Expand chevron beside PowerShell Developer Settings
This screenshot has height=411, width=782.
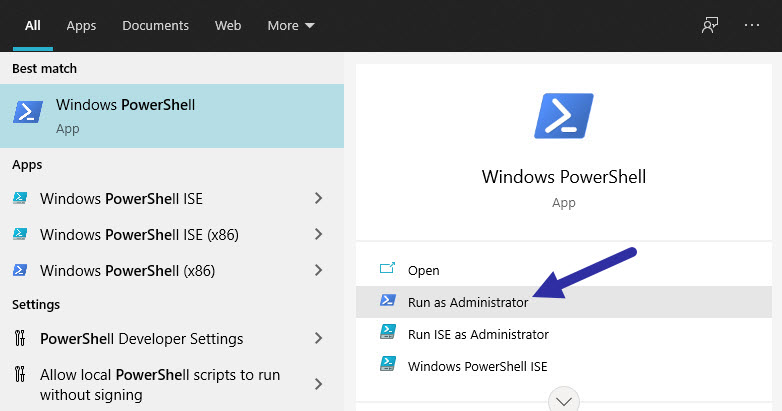319,339
